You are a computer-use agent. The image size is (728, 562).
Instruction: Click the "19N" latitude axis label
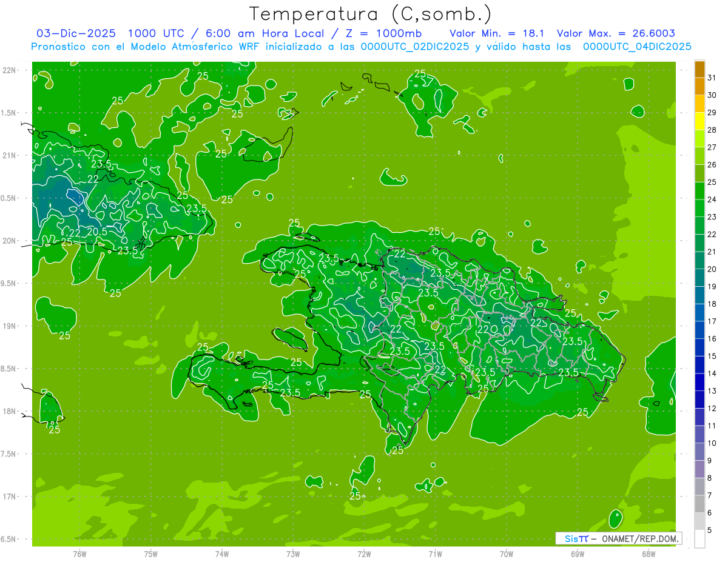pos(10,326)
